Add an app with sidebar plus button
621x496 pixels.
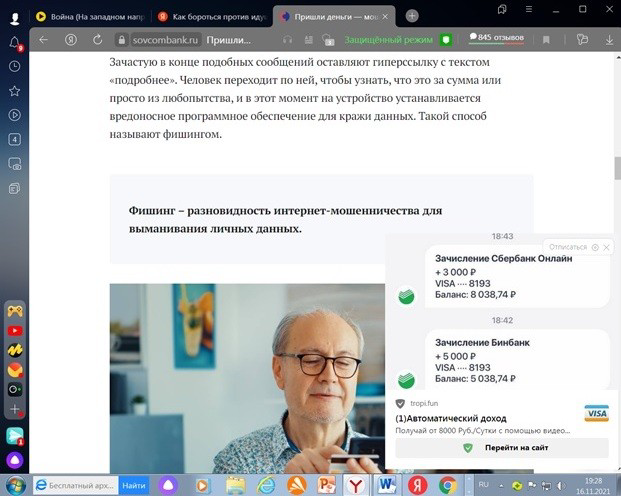click(x=15, y=410)
